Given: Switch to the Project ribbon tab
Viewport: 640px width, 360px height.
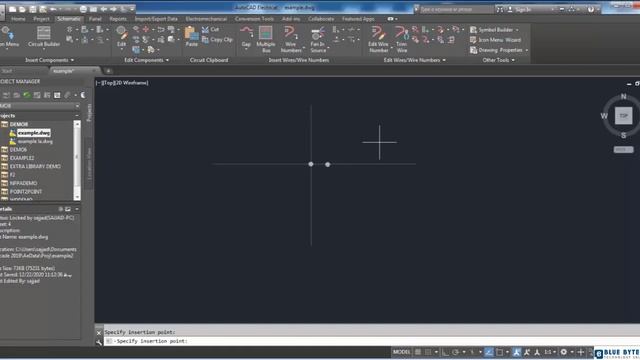Looking at the screenshot, I should [41, 19].
